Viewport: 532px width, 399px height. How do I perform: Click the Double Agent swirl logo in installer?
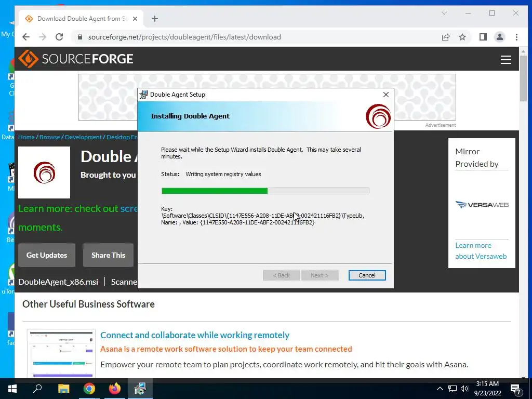(x=378, y=116)
